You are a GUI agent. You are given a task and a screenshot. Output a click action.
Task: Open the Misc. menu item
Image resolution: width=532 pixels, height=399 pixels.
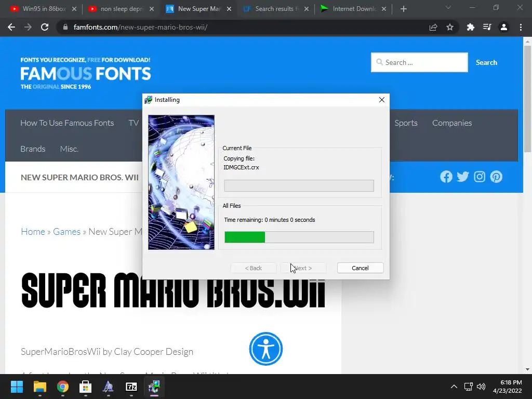[69, 149]
